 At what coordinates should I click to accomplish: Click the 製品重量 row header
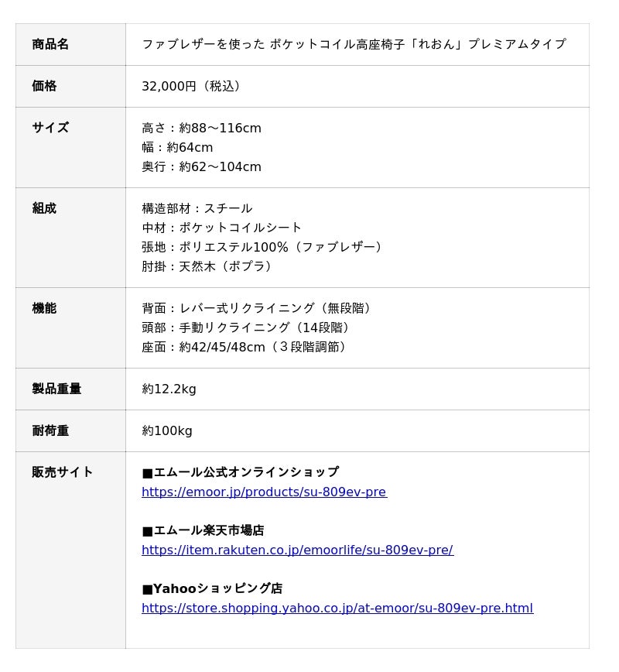[56, 389]
